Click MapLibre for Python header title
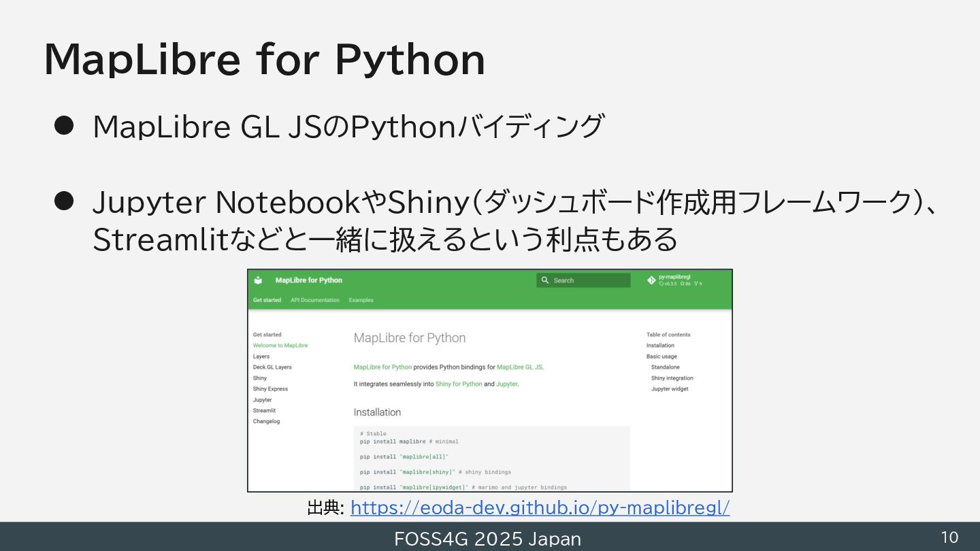The height and width of the screenshot is (551, 980). click(309, 280)
